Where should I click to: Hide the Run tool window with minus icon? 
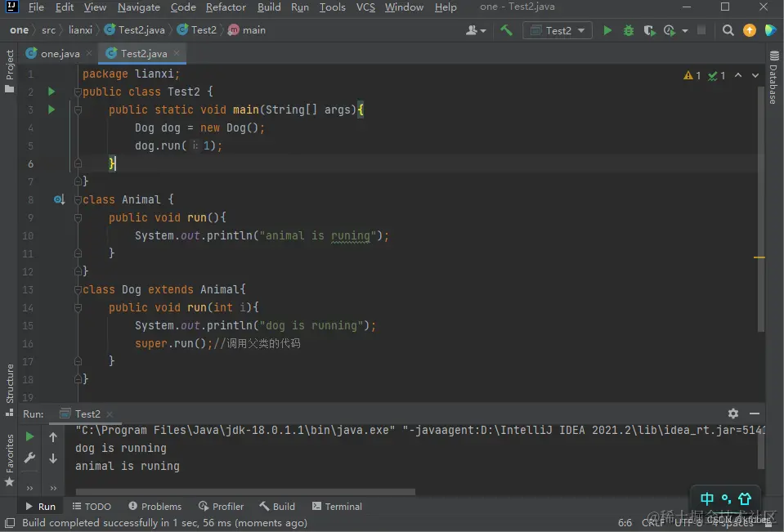point(755,414)
